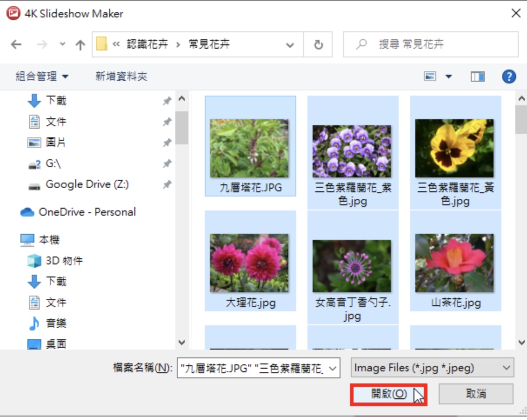Toggle the preview pane
The height and width of the screenshot is (420, 527).
[x=477, y=77]
